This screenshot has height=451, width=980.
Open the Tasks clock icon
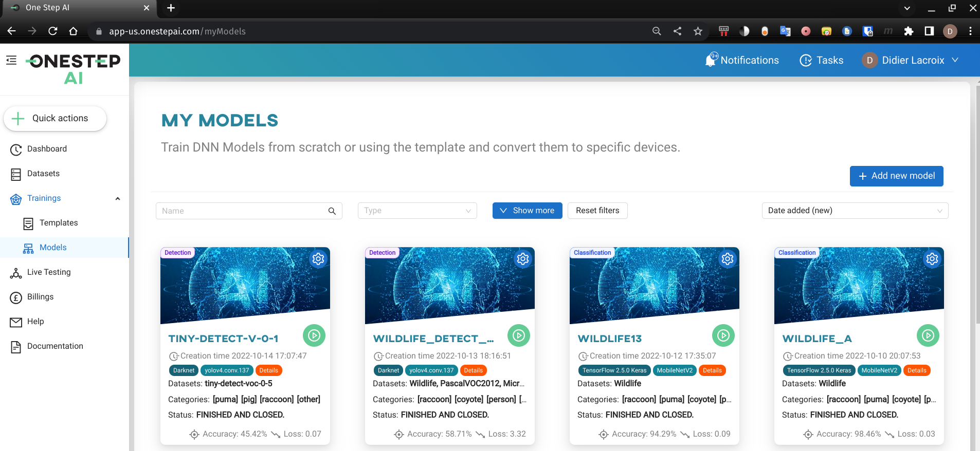pos(806,60)
